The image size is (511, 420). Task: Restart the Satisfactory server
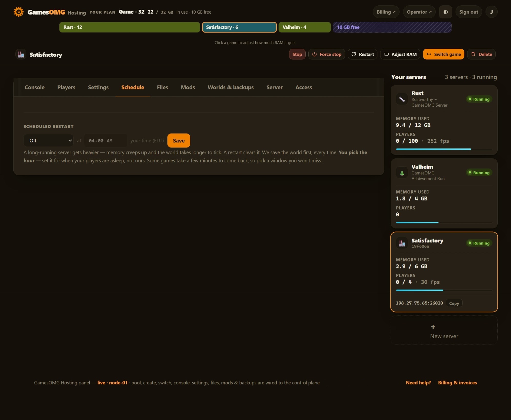pos(362,54)
